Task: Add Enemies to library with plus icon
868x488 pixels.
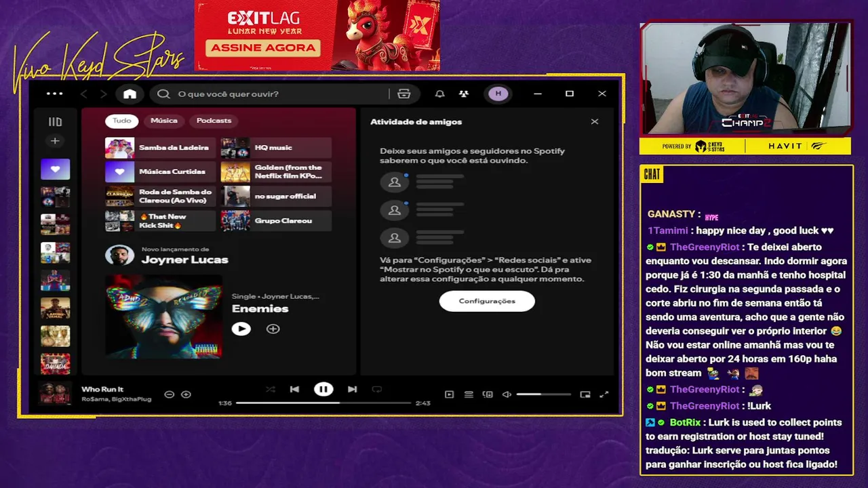Action: point(273,329)
